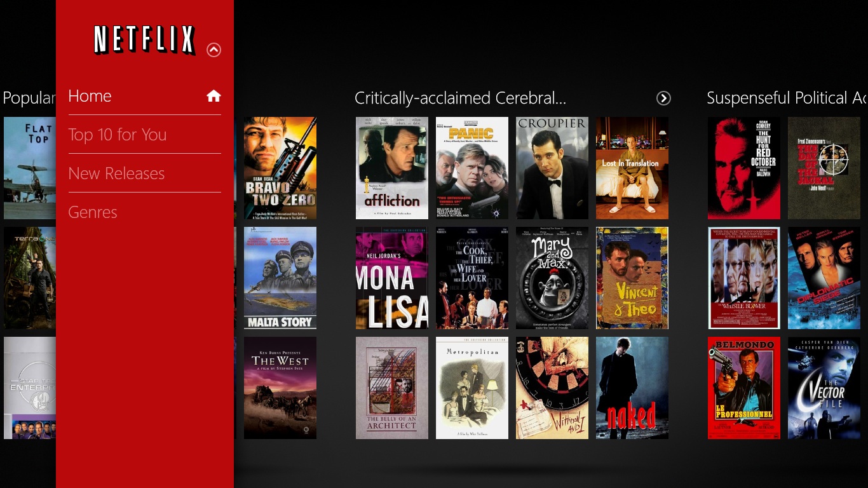Open the Malta Story movie poster

click(x=280, y=278)
